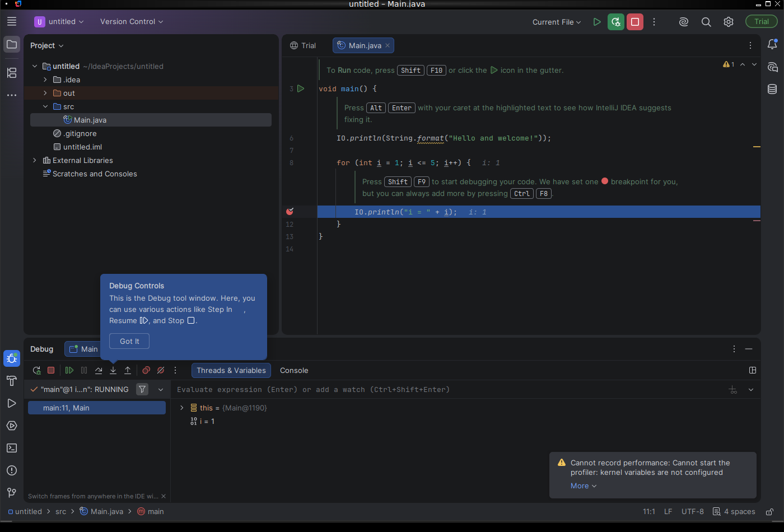The height and width of the screenshot is (532, 784).
Task: Open the untitled project dropdown
Action: coord(59,22)
